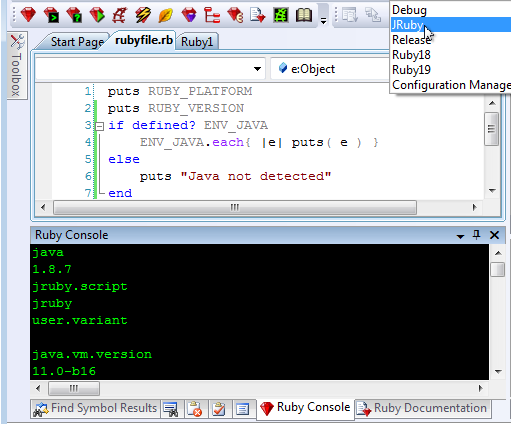Click the editor vertical scrollbar up arrow
This screenshot has width=511, height=424.
pos(492,103)
